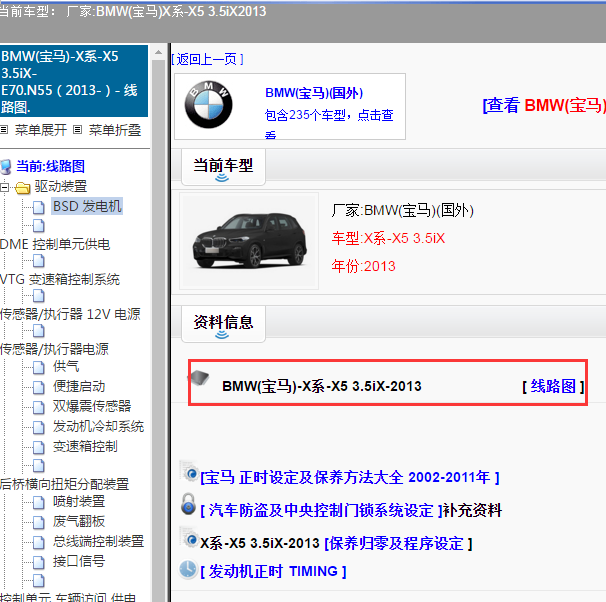606x602 pixels.
Task: Select 供气 tree item
Action: [x=66, y=366]
